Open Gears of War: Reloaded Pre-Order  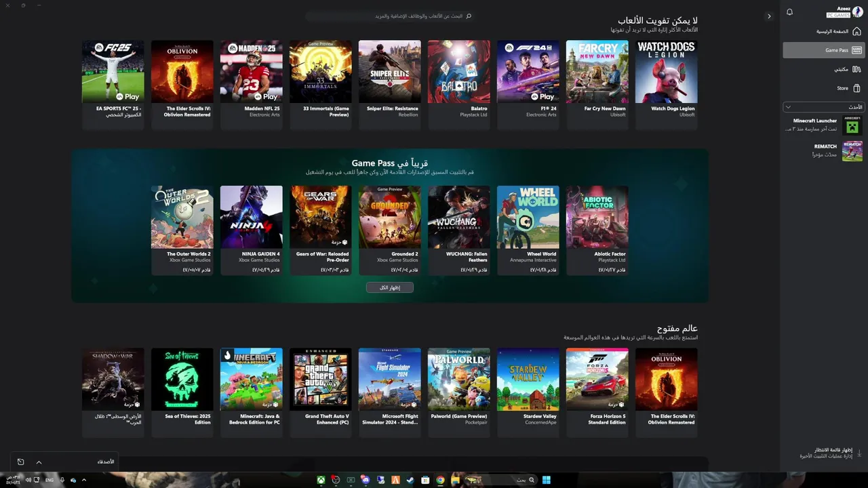coord(321,230)
